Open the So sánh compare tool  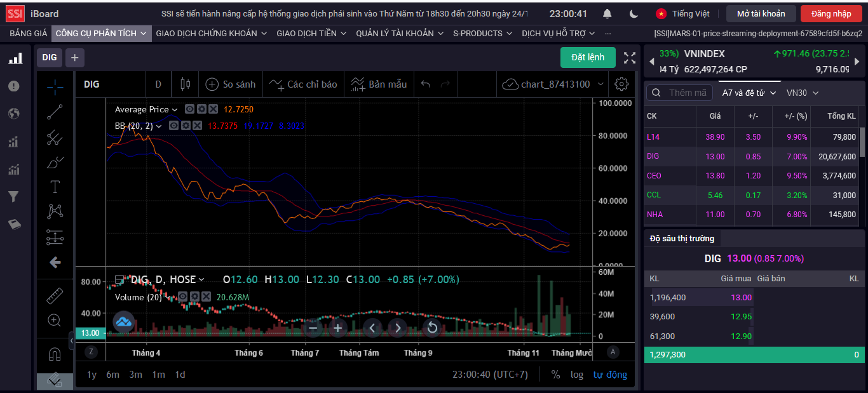click(x=231, y=84)
